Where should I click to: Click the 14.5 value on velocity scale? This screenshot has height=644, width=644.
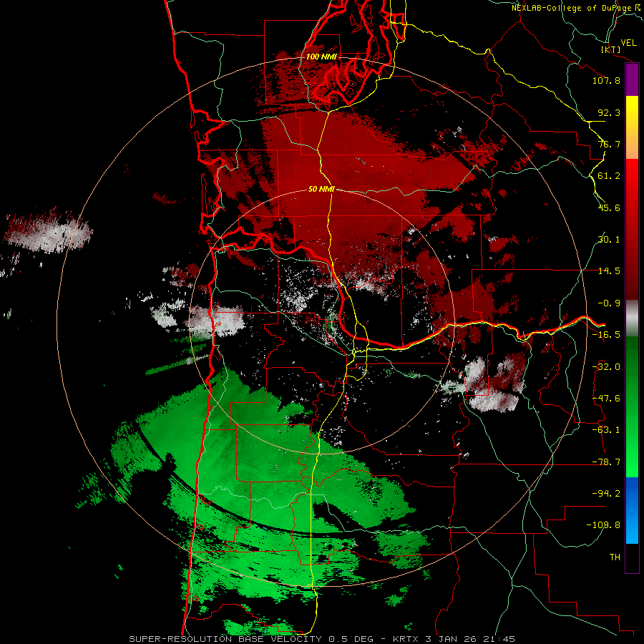pos(609,271)
